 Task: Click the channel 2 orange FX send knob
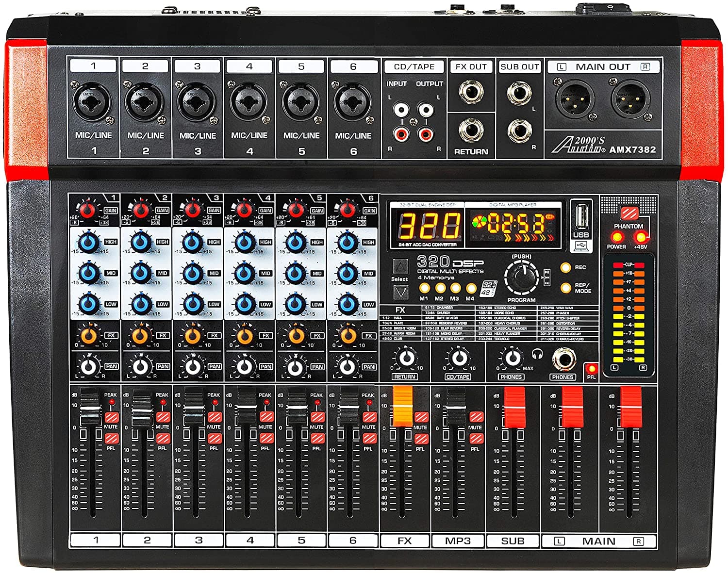point(141,335)
